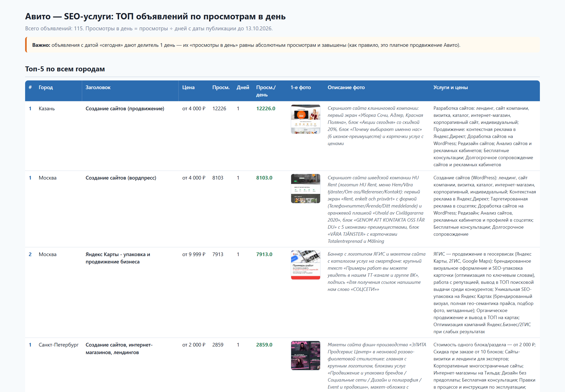Screen dimensions: 565x392
Task: Click the green value 8103.0
Action: point(264,178)
